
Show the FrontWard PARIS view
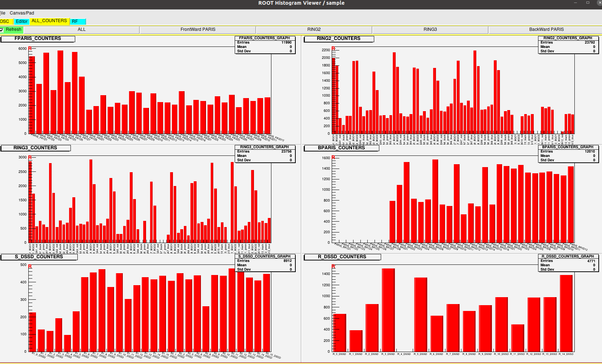tap(198, 29)
